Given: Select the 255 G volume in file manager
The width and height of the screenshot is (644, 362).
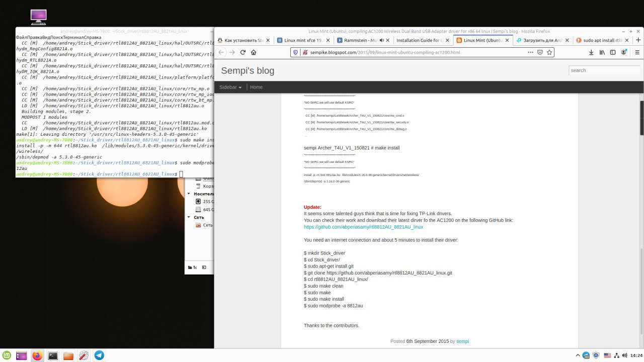Looking at the screenshot, I should tap(204, 202).
